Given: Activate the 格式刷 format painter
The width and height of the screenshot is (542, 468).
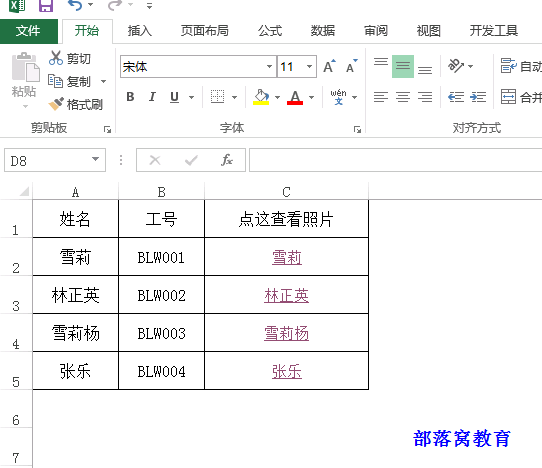Looking at the screenshot, I should [x=76, y=104].
